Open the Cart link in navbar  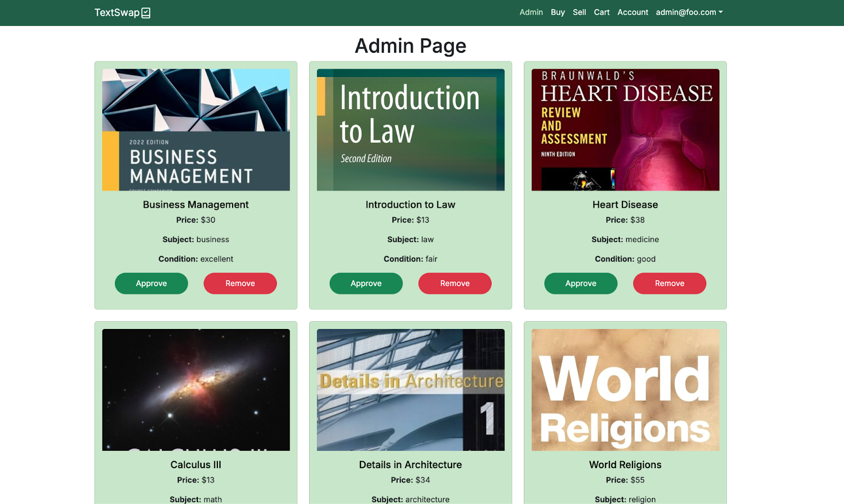pos(601,12)
